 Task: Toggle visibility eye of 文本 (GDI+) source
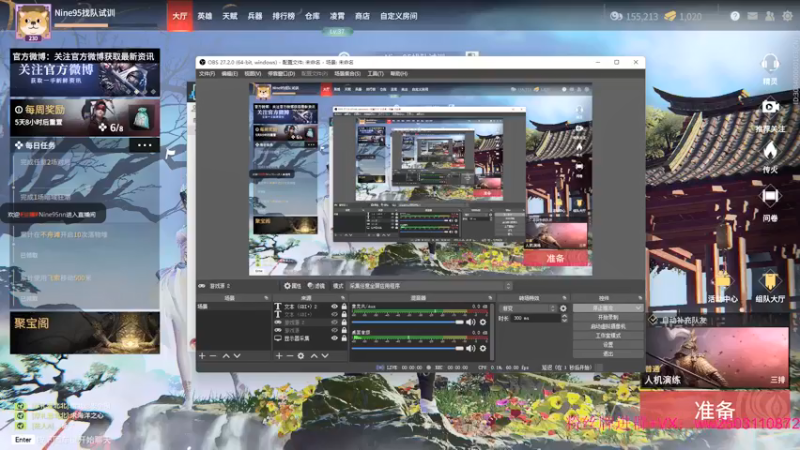[334, 314]
